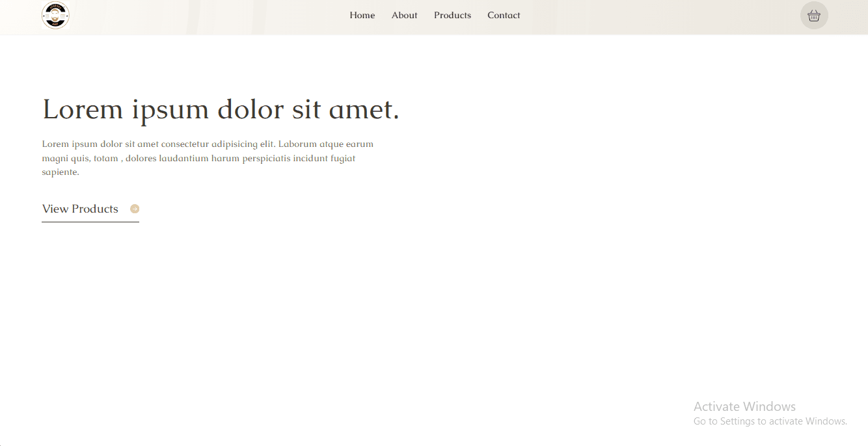This screenshot has height=446, width=868.
Task: Click 'Go to Settings to activate Windows' text
Action: click(x=770, y=421)
